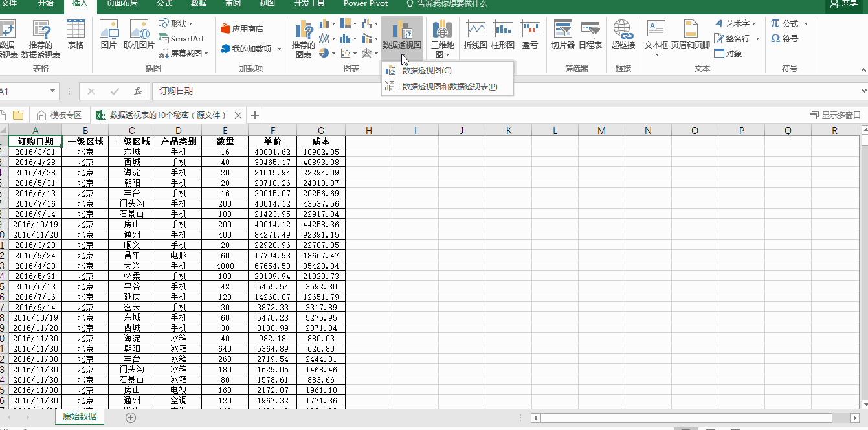Select column D header
This screenshot has height=430, width=868.
coord(178,130)
